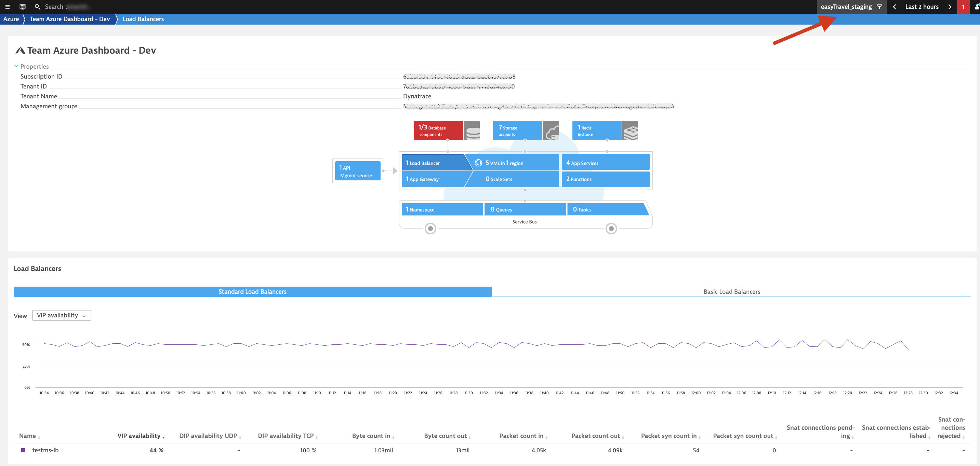Viewport: 980px width, 466px height.
Task: Open the VIP availability view dropdown
Action: tap(62, 315)
